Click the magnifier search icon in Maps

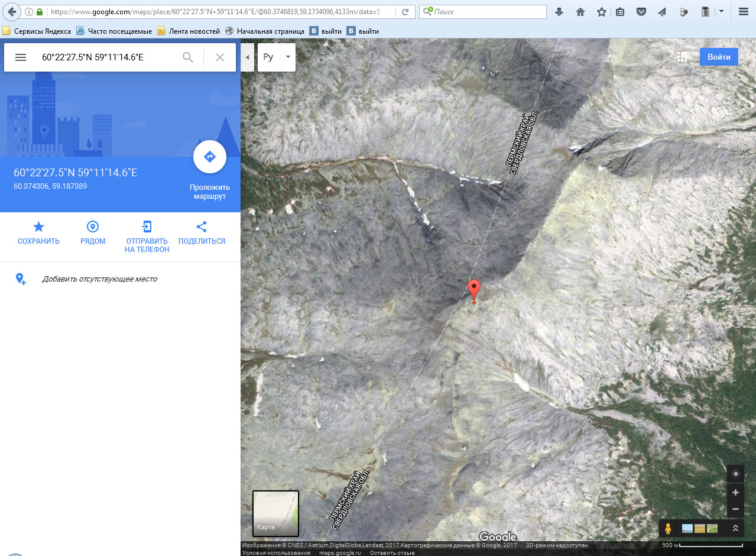[x=188, y=57]
